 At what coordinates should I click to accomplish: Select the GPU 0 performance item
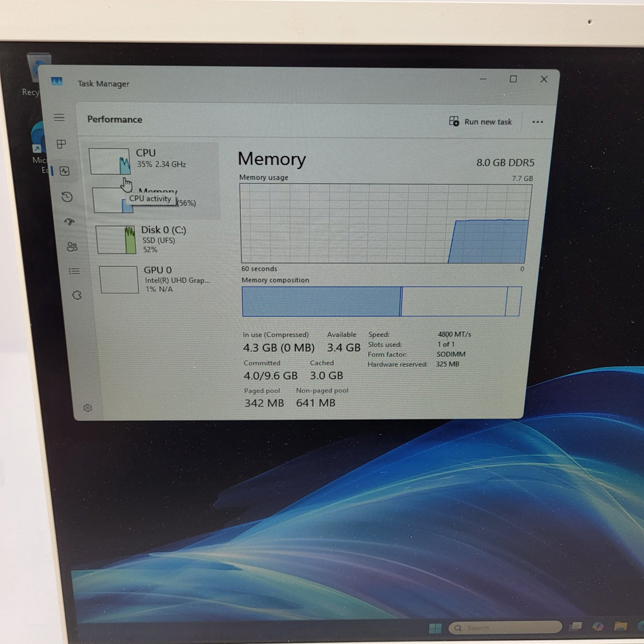(x=157, y=279)
